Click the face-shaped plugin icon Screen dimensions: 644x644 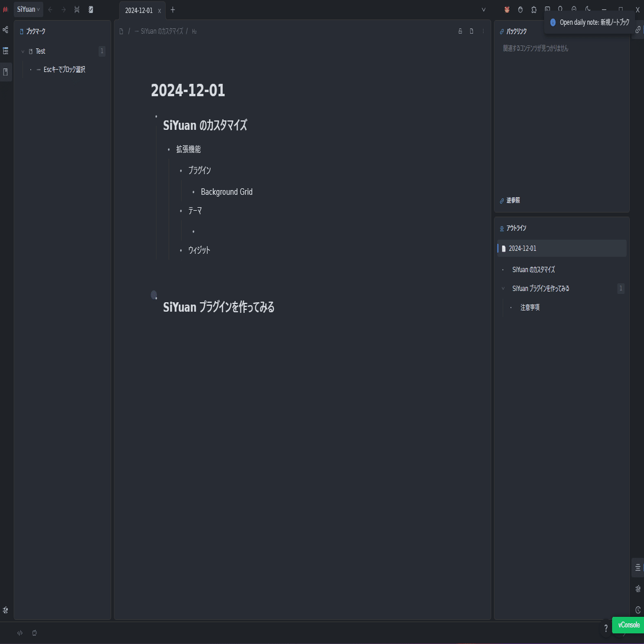pyautogui.click(x=521, y=9)
